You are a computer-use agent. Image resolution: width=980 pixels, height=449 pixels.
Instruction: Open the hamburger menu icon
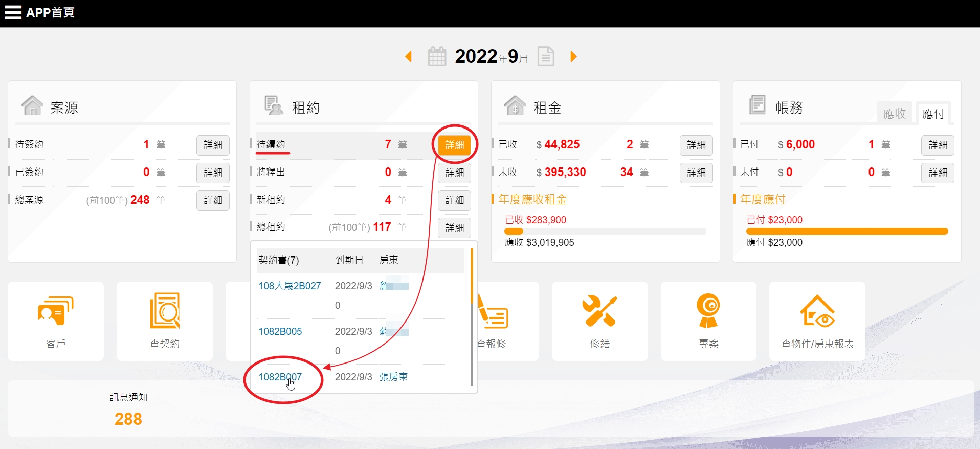[x=13, y=12]
